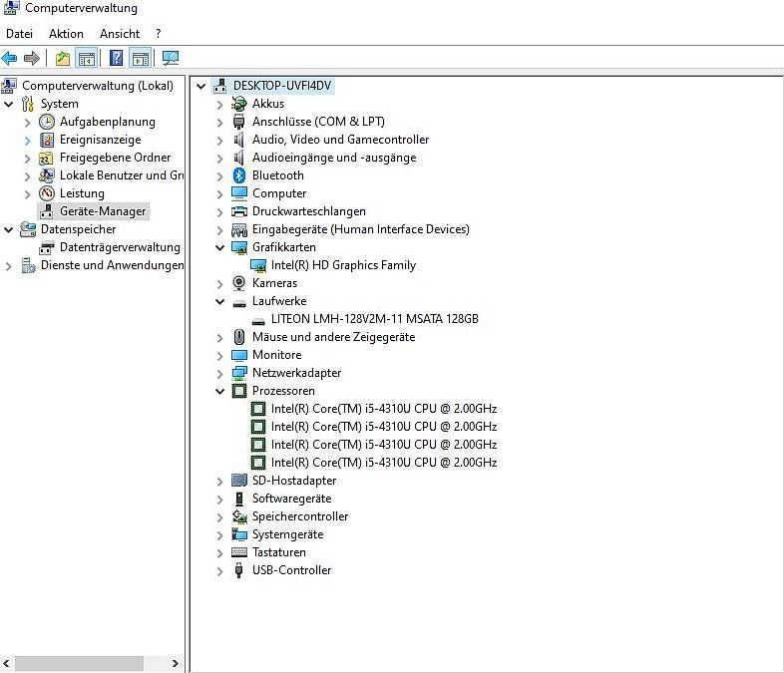
Task: Click the Druckwarteschlangen printer icon
Action: (239, 211)
